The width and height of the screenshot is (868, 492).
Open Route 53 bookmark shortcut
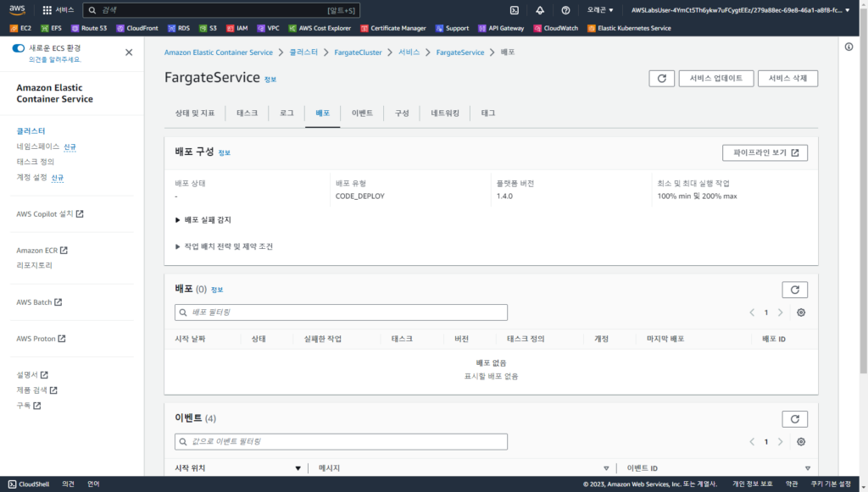[89, 28]
